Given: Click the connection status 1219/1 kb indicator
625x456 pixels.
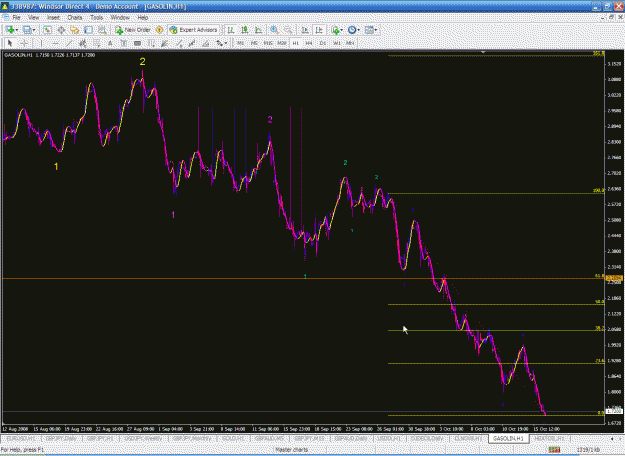Looking at the screenshot, I should click(588, 450).
